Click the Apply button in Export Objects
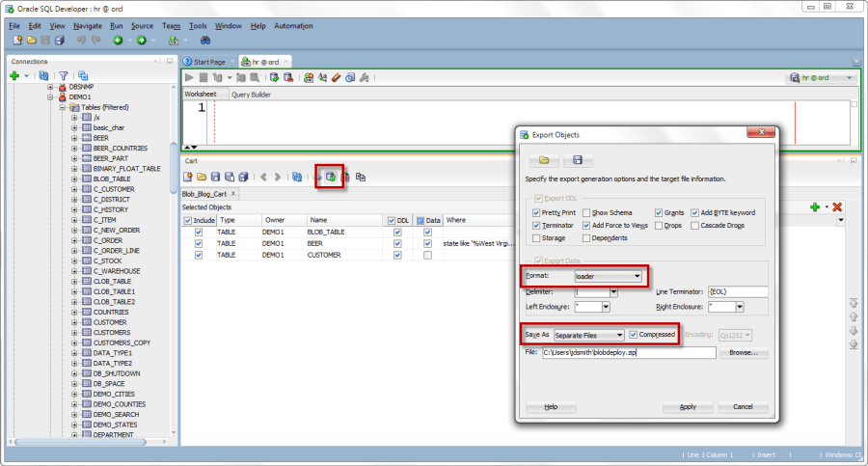 688,407
